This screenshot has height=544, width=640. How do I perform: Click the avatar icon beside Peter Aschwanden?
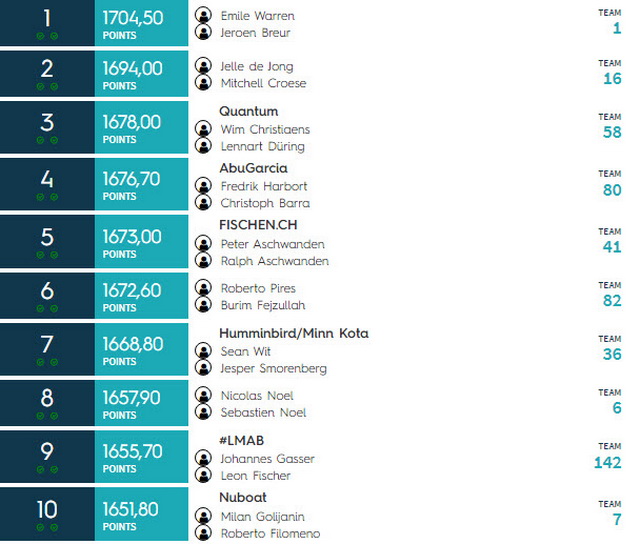pos(203,244)
